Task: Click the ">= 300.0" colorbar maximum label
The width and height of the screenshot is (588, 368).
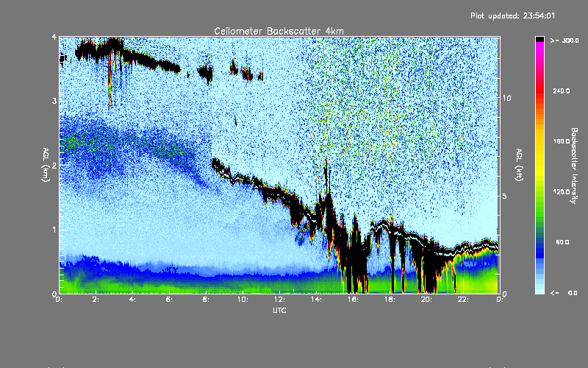Action: coord(564,40)
